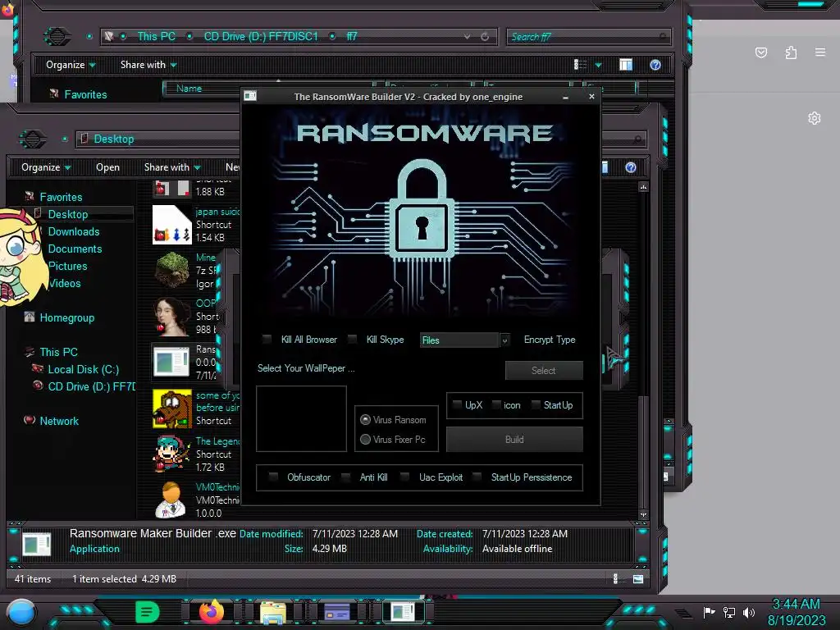840x630 pixels.
Task: Click Save to Pocket icon in Firefox
Action: (761, 52)
